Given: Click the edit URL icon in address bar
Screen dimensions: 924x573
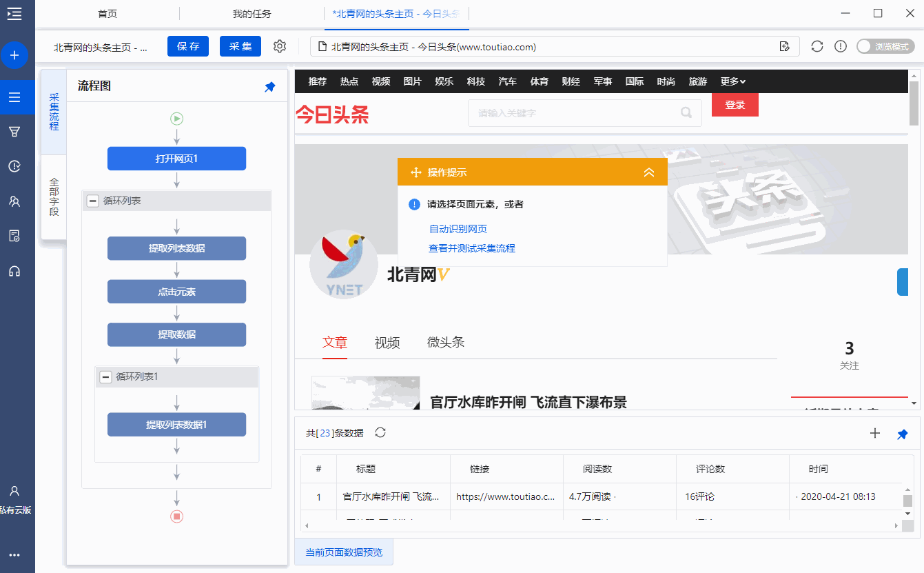Looking at the screenshot, I should (784, 46).
